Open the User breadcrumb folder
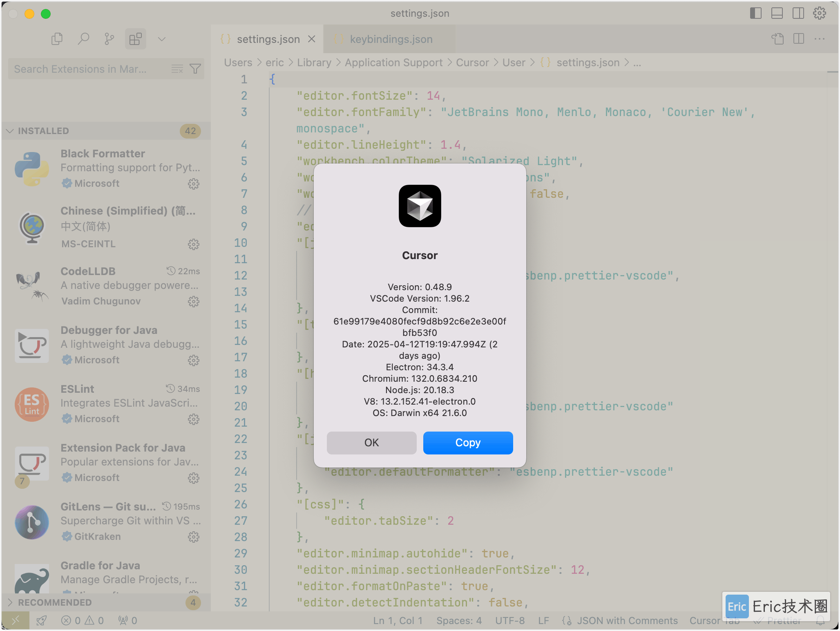The image size is (840, 631). pyautogui.click(x=514, y=63)
